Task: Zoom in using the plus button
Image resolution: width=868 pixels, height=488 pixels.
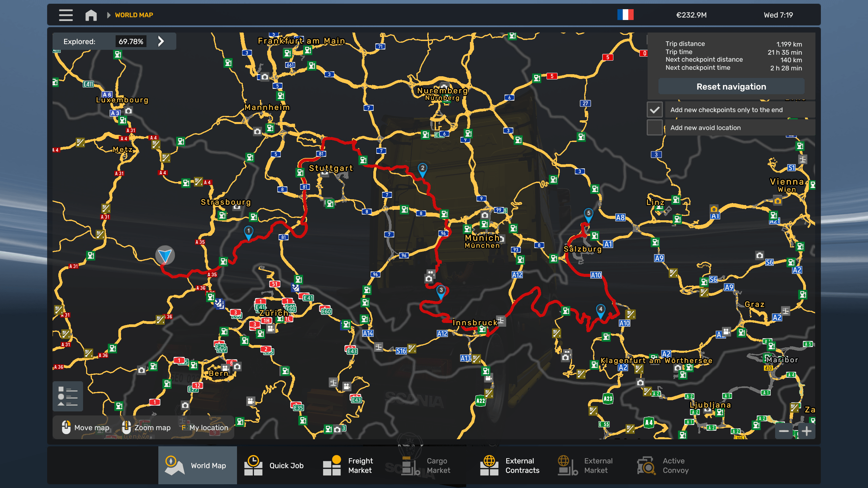Action: click(x=807, y=431)
